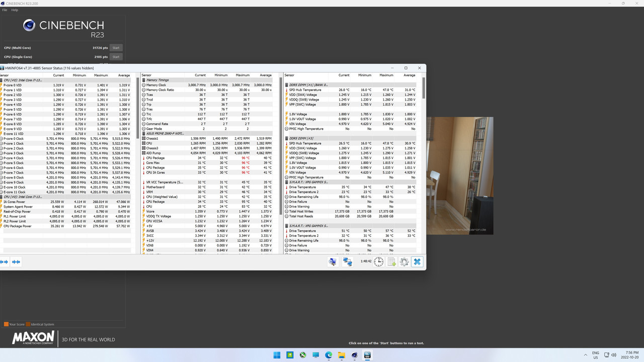The height and width of the screenshot is (362, 644).
Task: Select the CPU Package Power row
Action: point(65,226)
